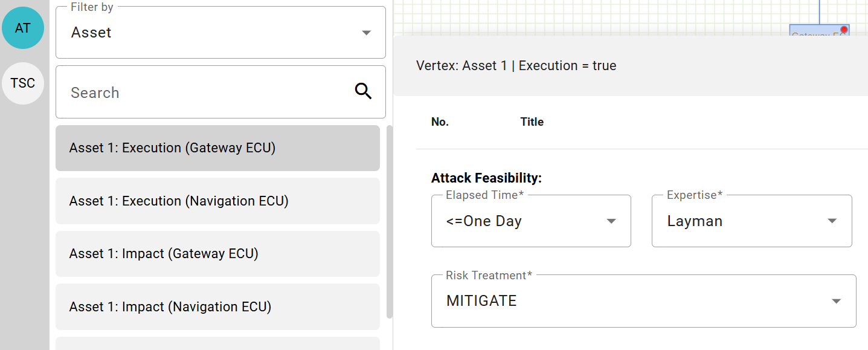Select the TSC sidebar icon
The image size is (868, 350).
(23, 83)
